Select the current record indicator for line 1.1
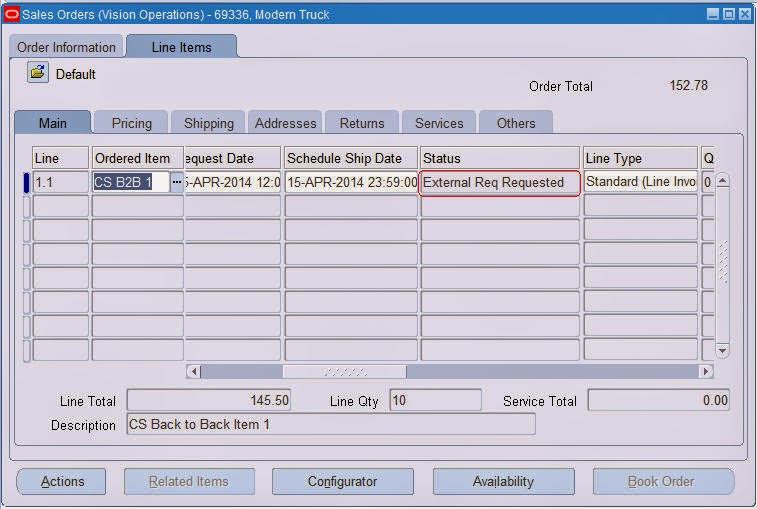The image size is (757, 509). pos(27,183)
